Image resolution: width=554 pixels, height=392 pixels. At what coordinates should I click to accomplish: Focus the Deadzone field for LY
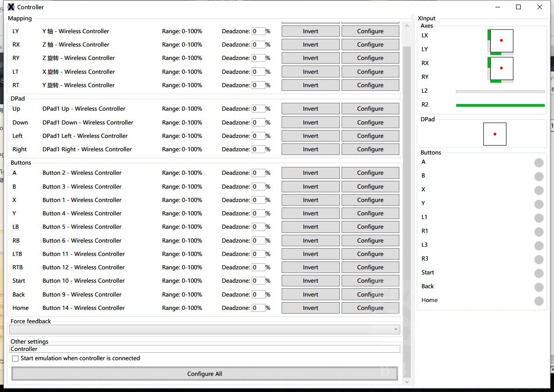pyautogui.click(x=259, y=31)
